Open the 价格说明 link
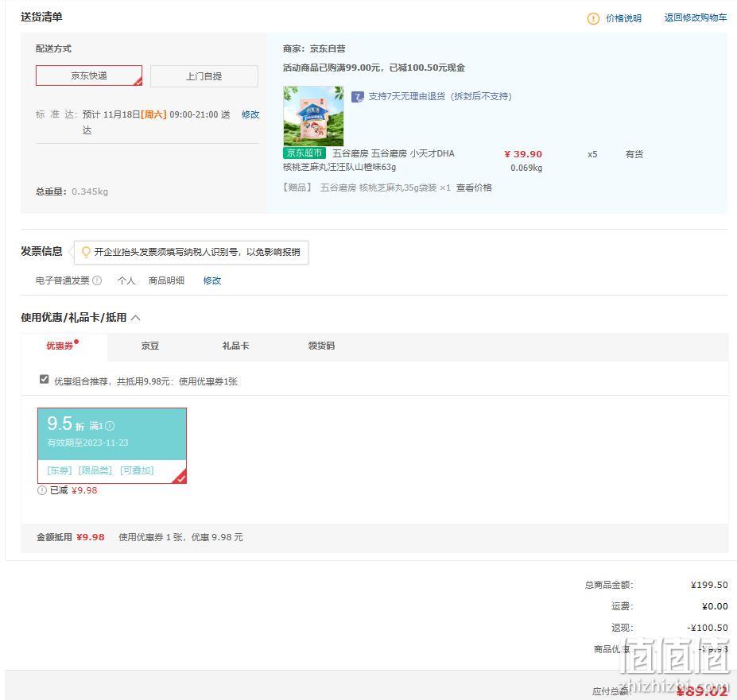This screenshot has width=737, height=700. [623, 18]
